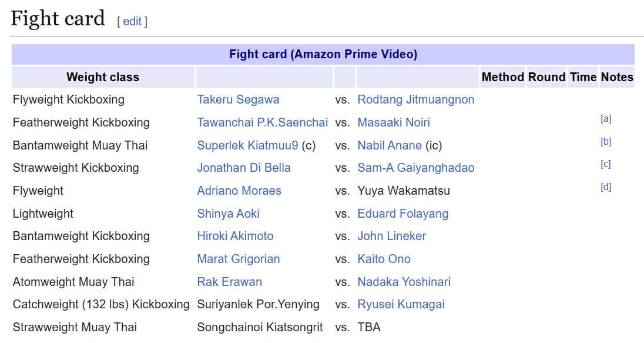Open Masaaki Noiri's article

393,122
